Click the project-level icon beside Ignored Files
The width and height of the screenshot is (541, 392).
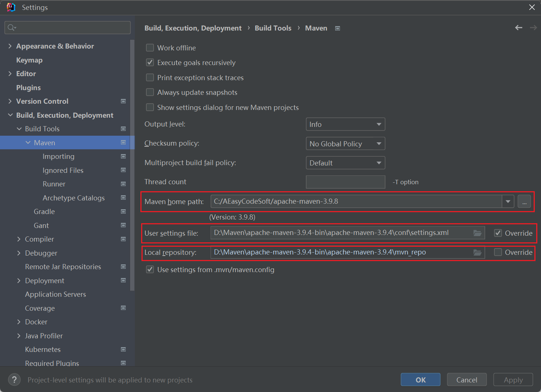coord(123,170)
